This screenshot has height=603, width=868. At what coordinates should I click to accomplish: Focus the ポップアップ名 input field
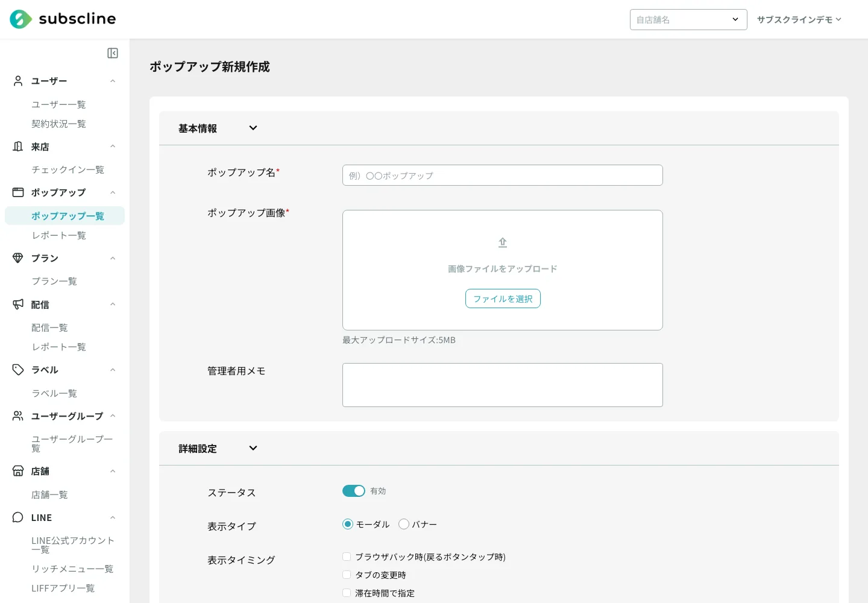click(503, 175)
